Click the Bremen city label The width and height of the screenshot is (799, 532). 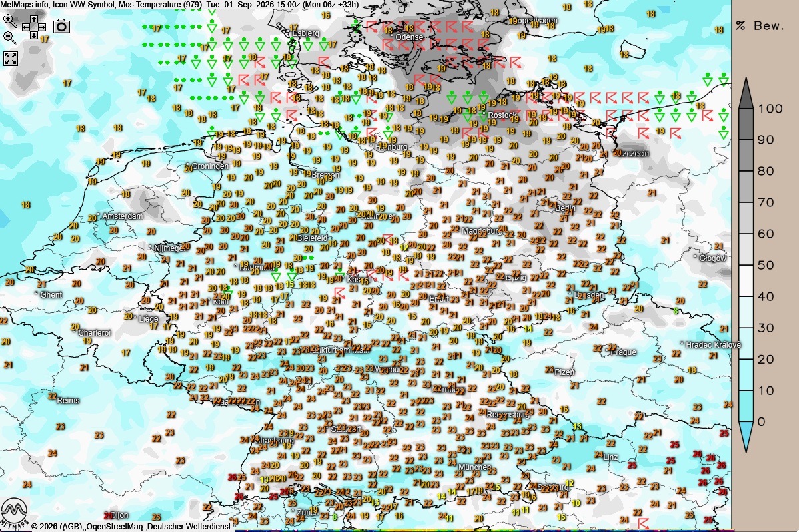click(x=325, y=175)
